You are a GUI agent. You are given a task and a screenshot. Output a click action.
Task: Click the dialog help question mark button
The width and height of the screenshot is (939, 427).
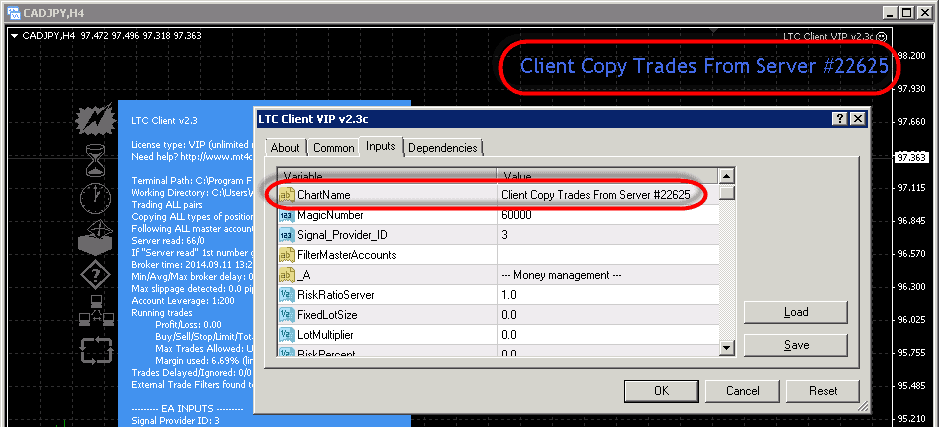point(841,118)
